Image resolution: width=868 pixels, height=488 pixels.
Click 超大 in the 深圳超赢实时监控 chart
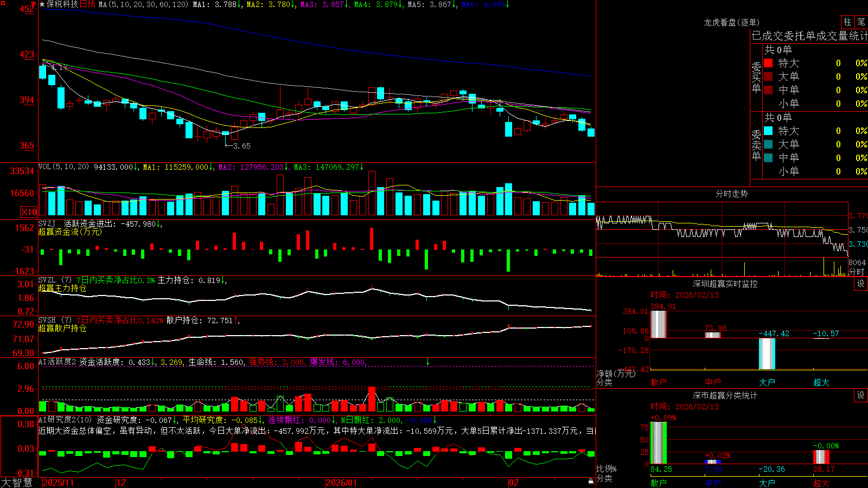tap(821, 382)
